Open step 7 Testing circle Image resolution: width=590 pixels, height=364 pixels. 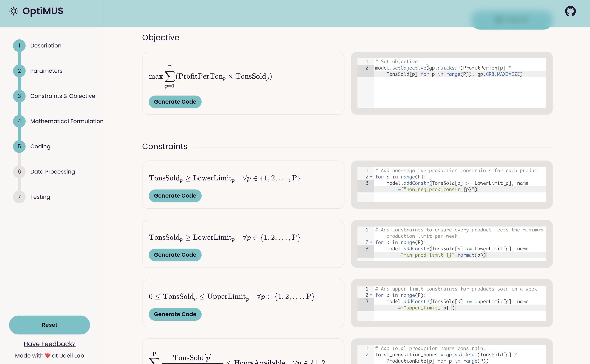19,197
